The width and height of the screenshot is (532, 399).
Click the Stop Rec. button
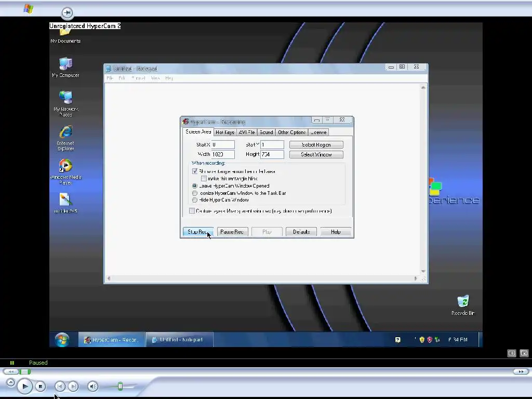coord(198,232)
